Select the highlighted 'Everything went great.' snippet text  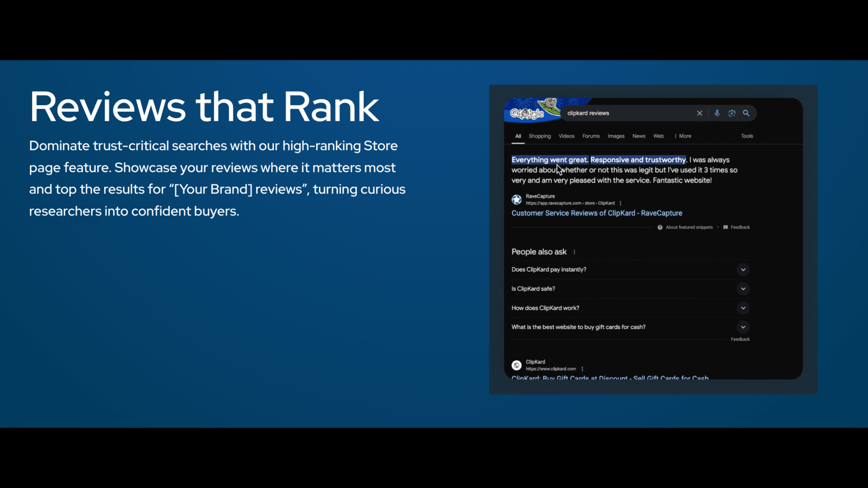(x=550, y=160)
